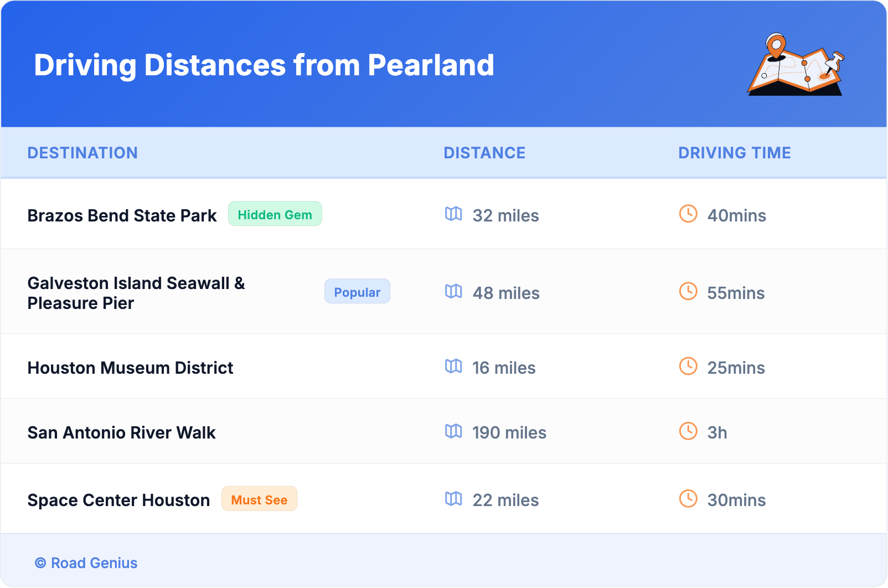Click the San Antonio River Walk destination
The width and height of the screenshot is (888, 588).
tap(121, 432)
